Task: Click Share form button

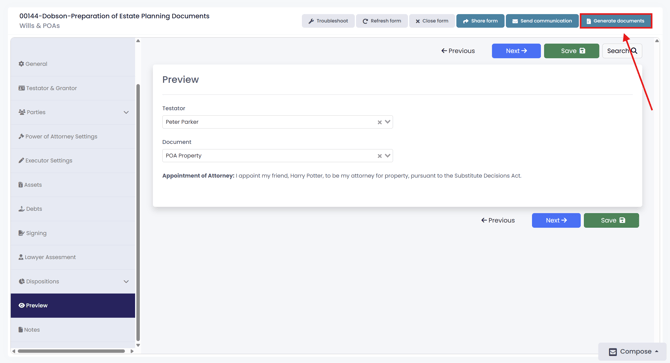Action: click(x=480, y=21)
